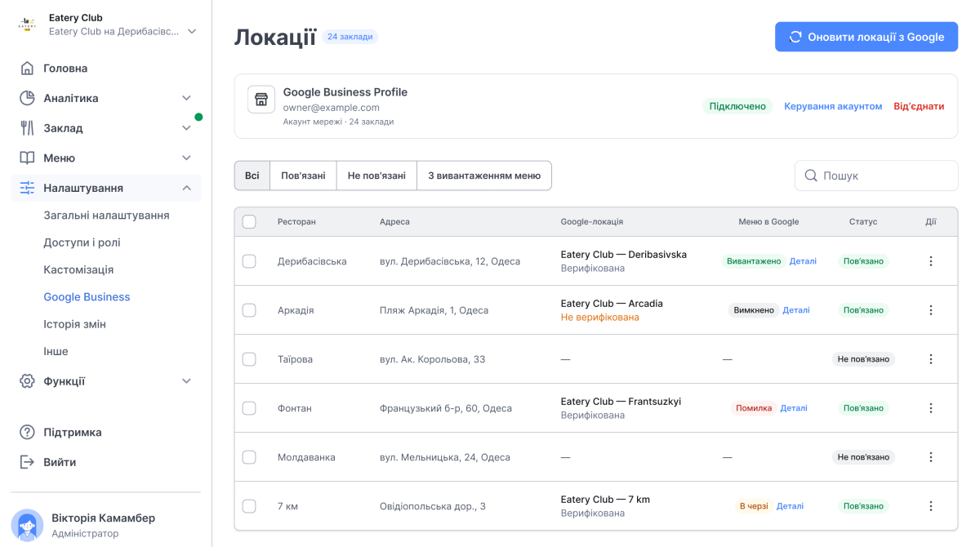Check the Фонтан row checkbox
Image resolution: width=980 pixels, height=547 pixels.
click(x=249, y=408)
